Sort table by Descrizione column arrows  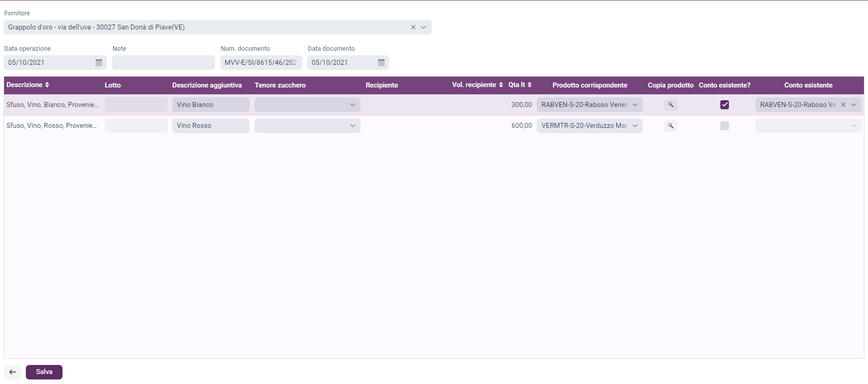(x=47, y=85)
